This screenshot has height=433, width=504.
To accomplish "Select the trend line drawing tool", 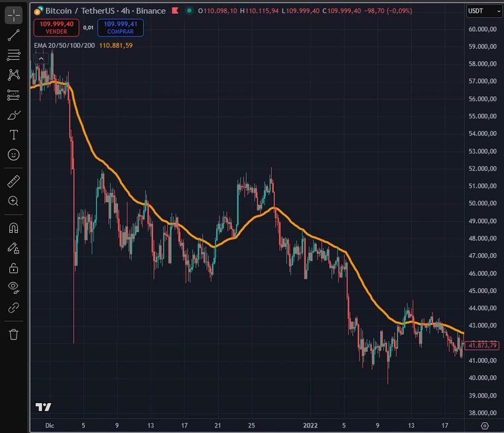I will click(x=13, y=35).
